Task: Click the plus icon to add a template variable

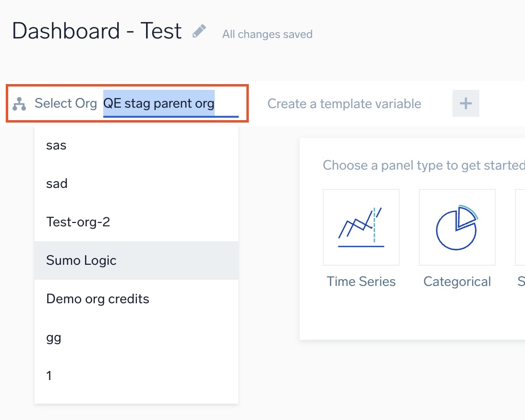Action: click(x=464, y=102)
